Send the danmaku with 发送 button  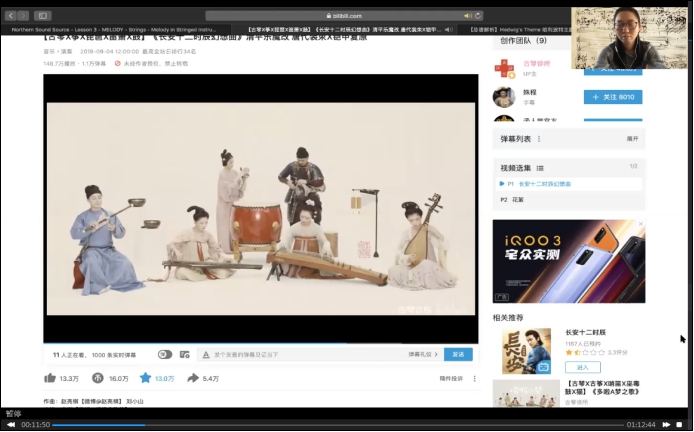coord(458,355)
